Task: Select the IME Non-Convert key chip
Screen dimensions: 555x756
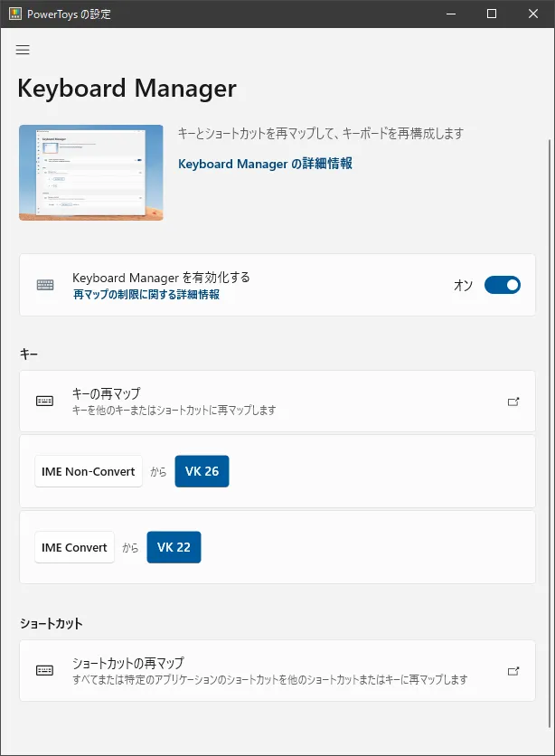Action: (x=89, y=471)
